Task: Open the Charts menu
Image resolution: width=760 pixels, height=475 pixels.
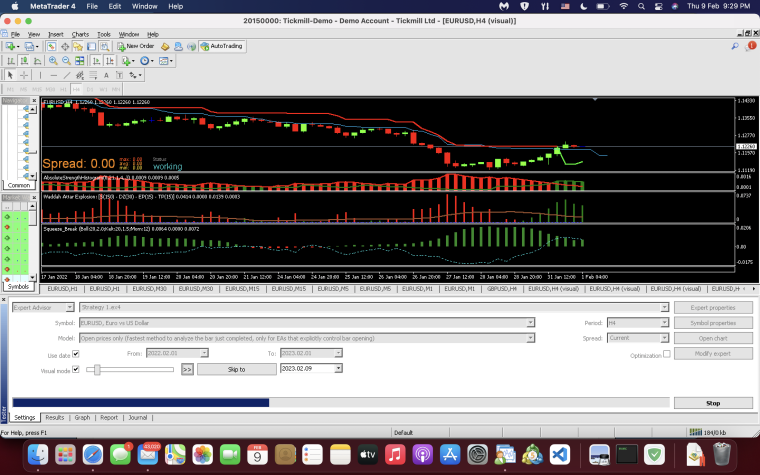Action: (80, 34)
